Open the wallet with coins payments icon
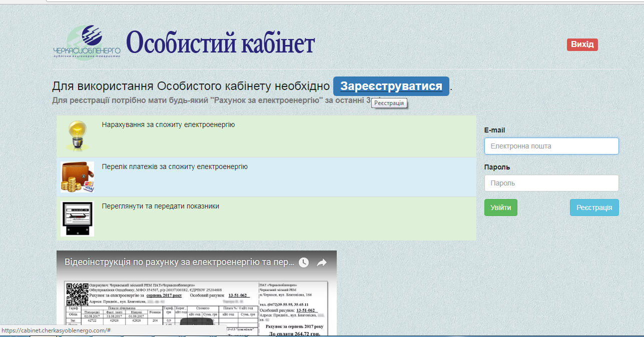The width and height of the screenshot is (644, 337). [x=77, y=177]
